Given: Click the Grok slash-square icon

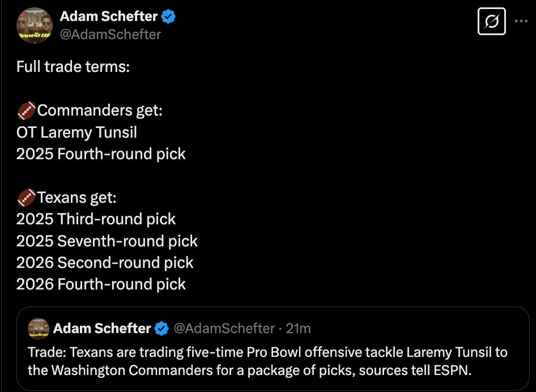Looking at the screenshot, I should tap(491, 22).
